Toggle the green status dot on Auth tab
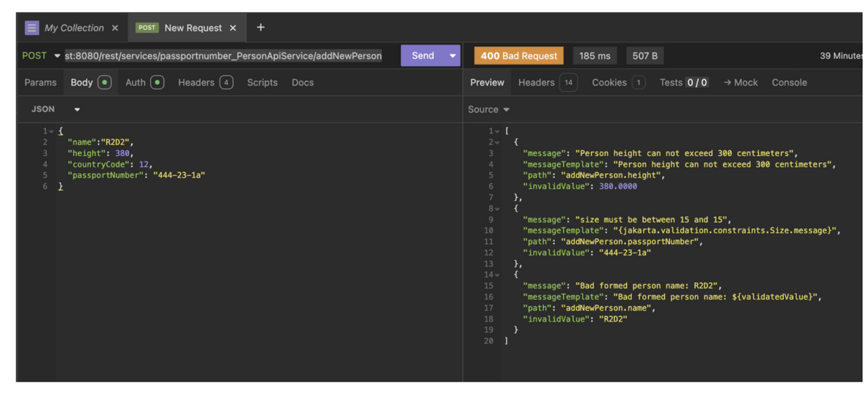Image resolution: width=868 pixels, height=395 pixels. (x=157, y=81)
